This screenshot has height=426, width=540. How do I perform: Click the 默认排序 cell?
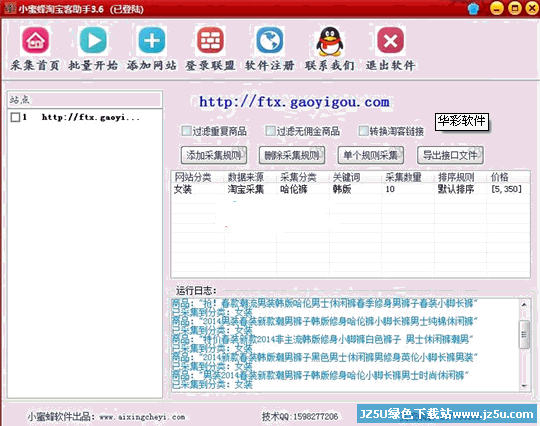456,189
